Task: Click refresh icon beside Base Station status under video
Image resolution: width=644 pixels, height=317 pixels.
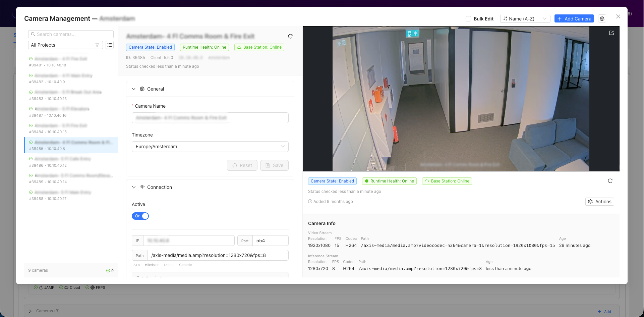Action: pyautogui.click(x=610, y=181)
